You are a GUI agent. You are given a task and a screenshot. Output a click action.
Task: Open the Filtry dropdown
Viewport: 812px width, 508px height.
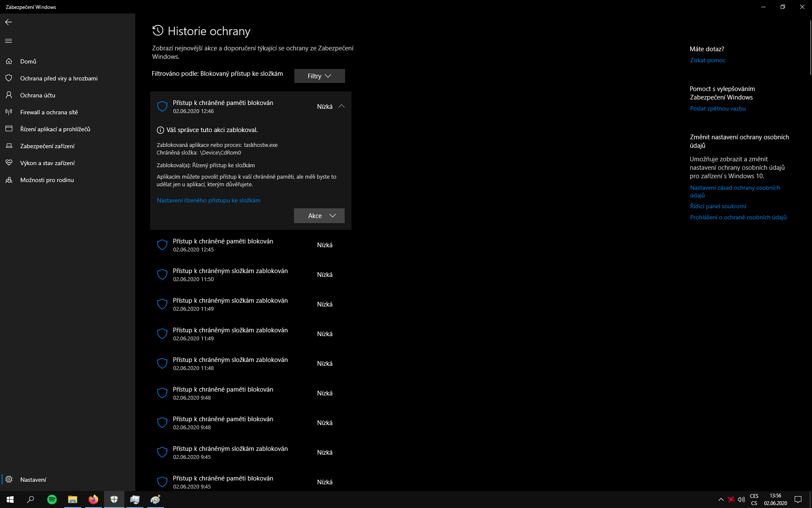[x=319, y=76]
